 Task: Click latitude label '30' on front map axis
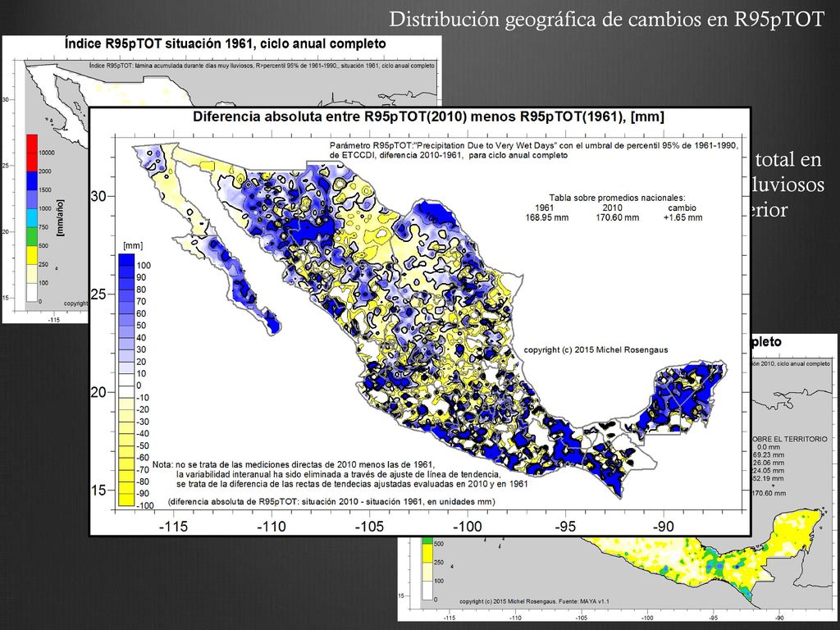click(x=98, y=196)
